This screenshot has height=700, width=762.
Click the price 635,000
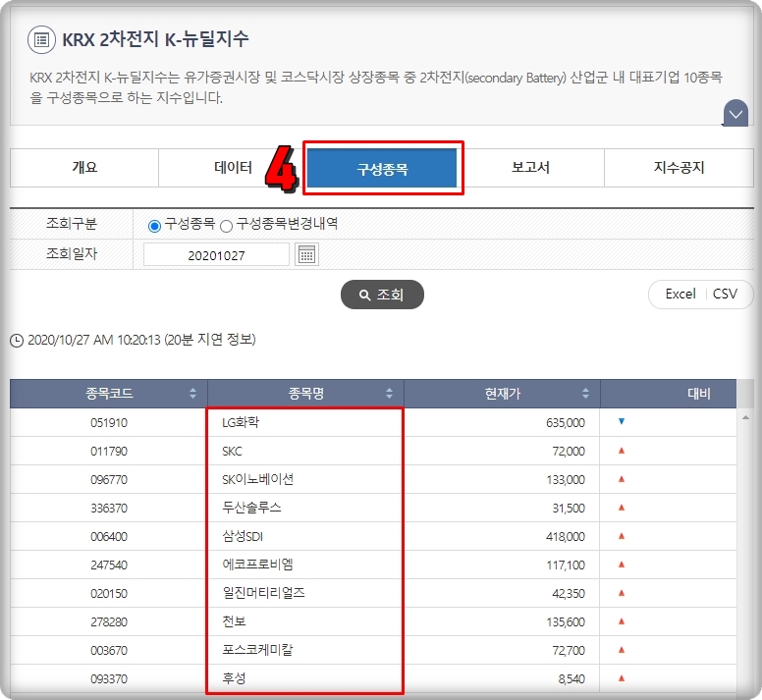(566, 422)
